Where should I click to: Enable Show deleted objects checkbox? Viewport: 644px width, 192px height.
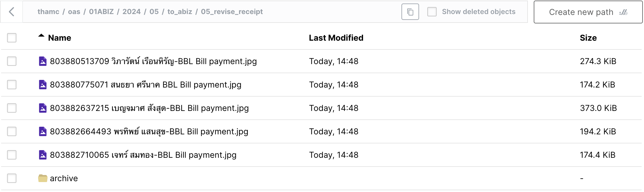(x=432, y=12)
